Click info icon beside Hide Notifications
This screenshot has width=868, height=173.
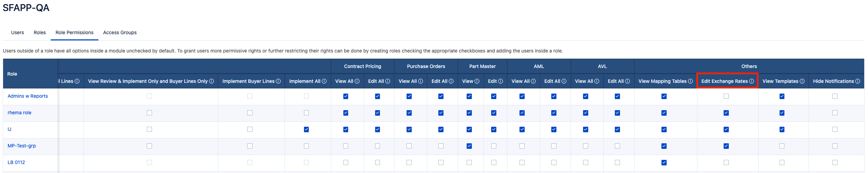(858, 81)
